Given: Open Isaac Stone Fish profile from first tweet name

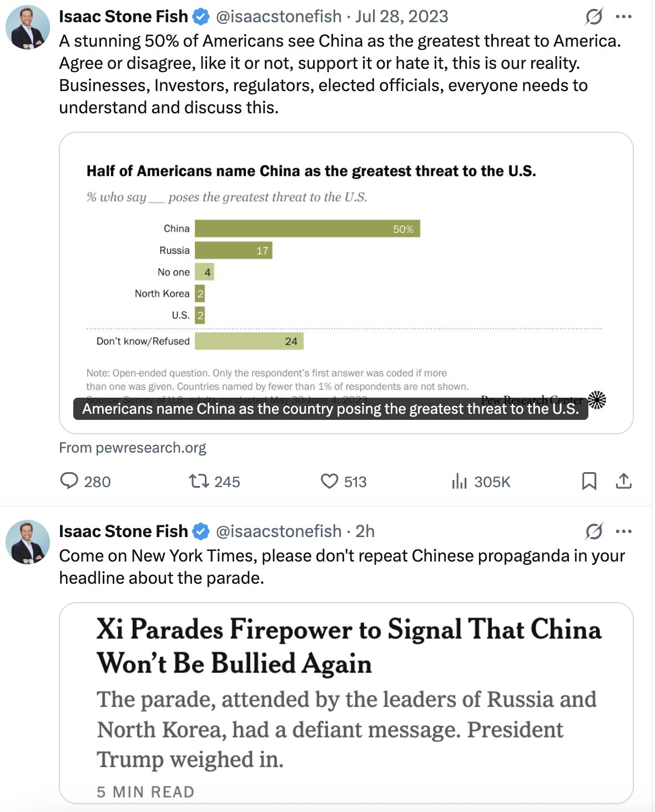Looking at the screenshot, I should 123,17.
